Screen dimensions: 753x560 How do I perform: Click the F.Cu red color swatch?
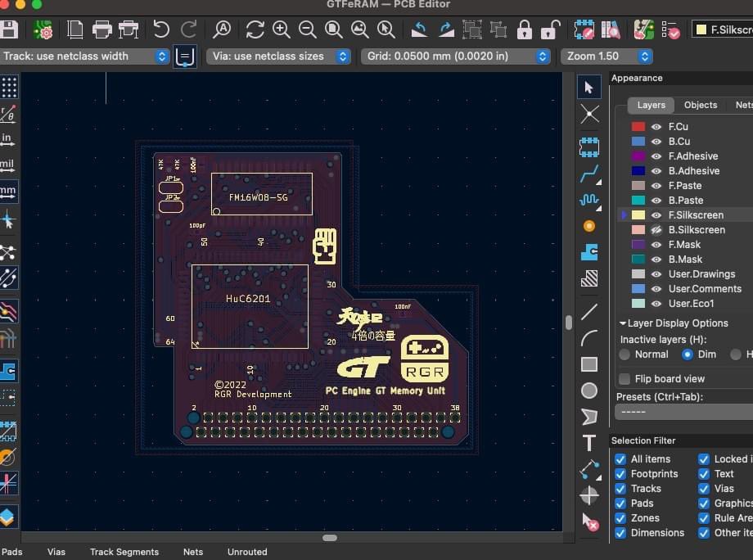point(638,127)
